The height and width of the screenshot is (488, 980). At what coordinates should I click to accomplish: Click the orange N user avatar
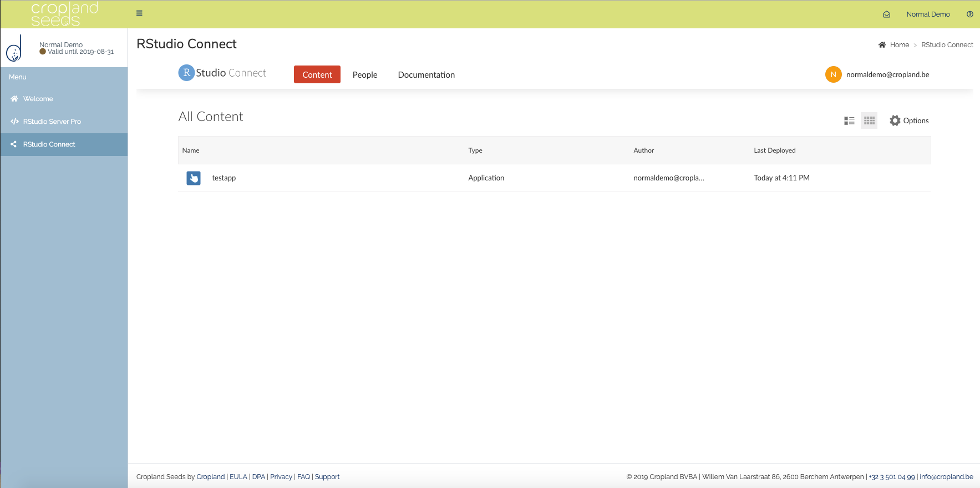click(x=833, y=74)
